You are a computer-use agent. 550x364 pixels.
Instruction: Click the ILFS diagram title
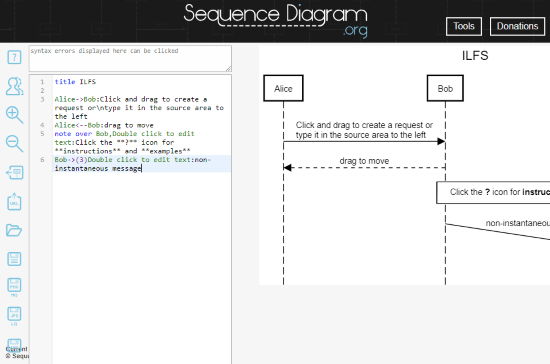[475, 56]
